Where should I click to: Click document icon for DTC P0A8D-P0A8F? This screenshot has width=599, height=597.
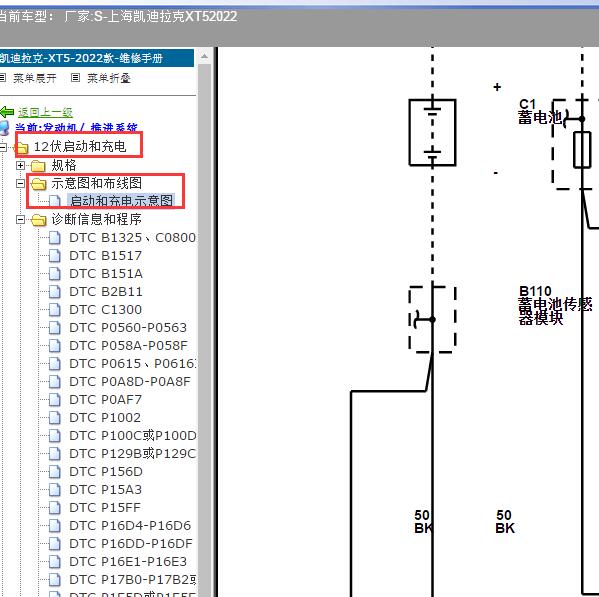pyautogui.click(x=55, y=381)
